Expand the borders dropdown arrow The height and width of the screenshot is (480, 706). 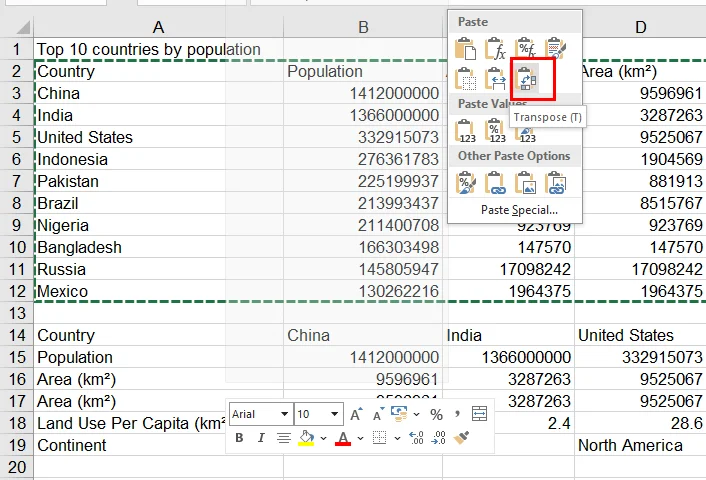tap(397, 438)
